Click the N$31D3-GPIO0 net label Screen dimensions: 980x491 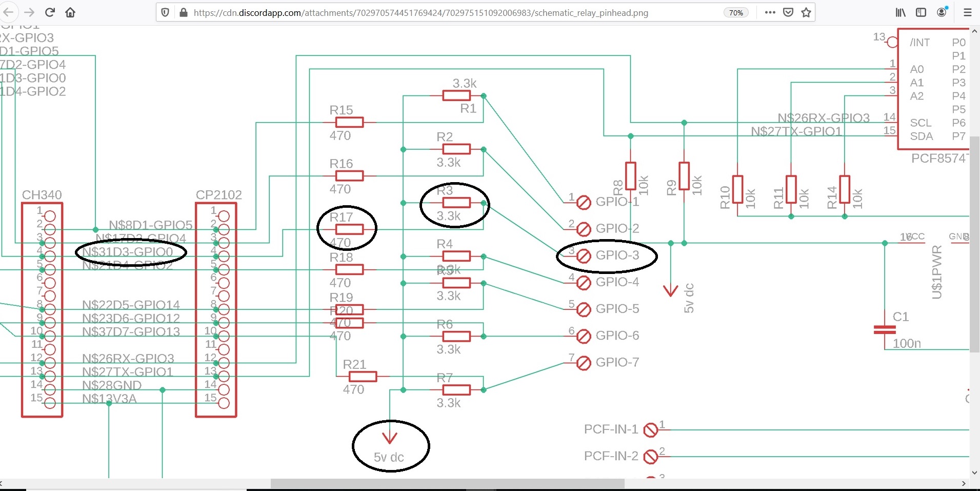click(x=128, y=252)
